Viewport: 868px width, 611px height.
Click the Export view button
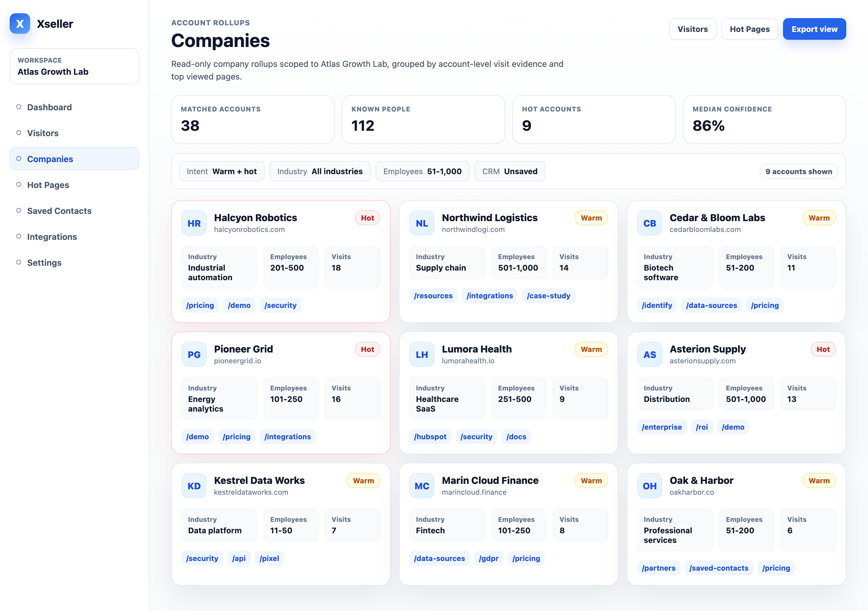(814, 29)
